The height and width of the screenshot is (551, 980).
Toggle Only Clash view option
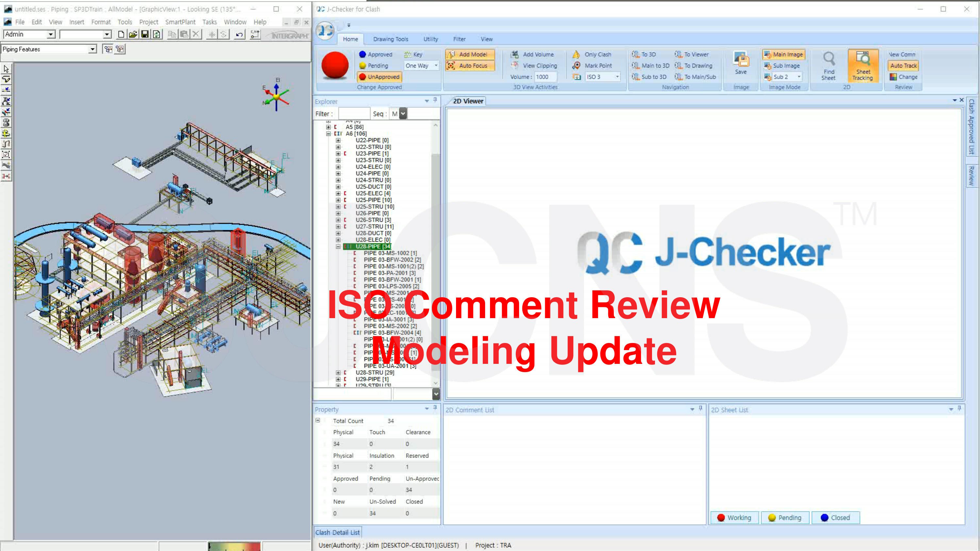(x=592, y=54)
